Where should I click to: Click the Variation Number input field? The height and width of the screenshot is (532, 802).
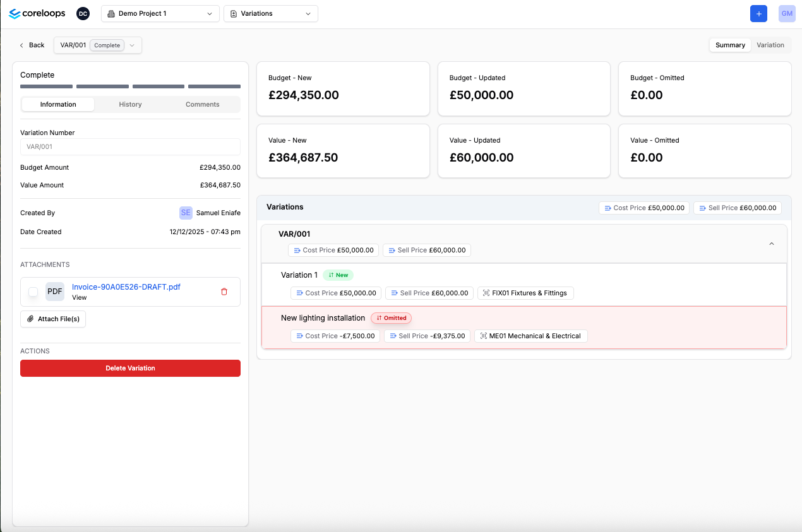130,146
